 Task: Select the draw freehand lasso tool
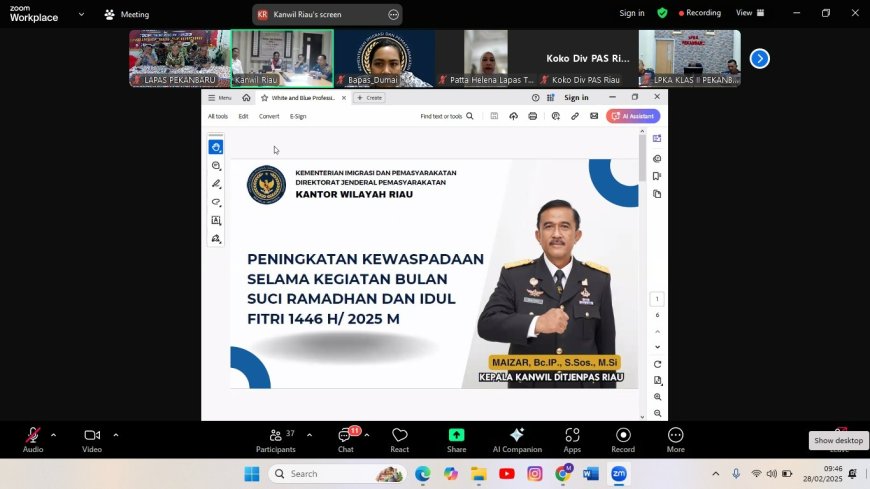tap(216, 202)
